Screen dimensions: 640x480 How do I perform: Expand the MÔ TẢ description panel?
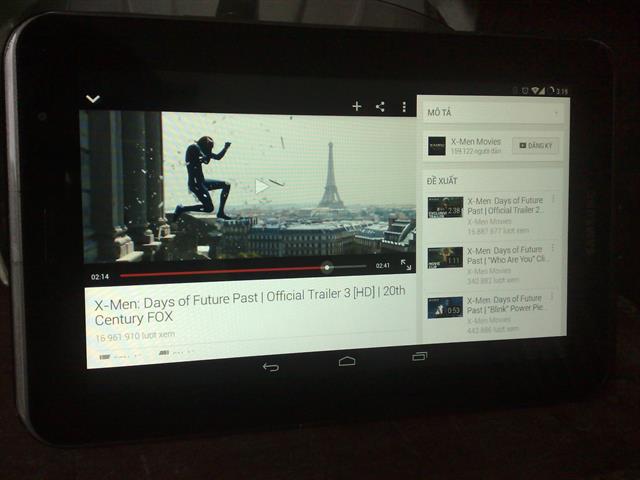click(493, 112)
